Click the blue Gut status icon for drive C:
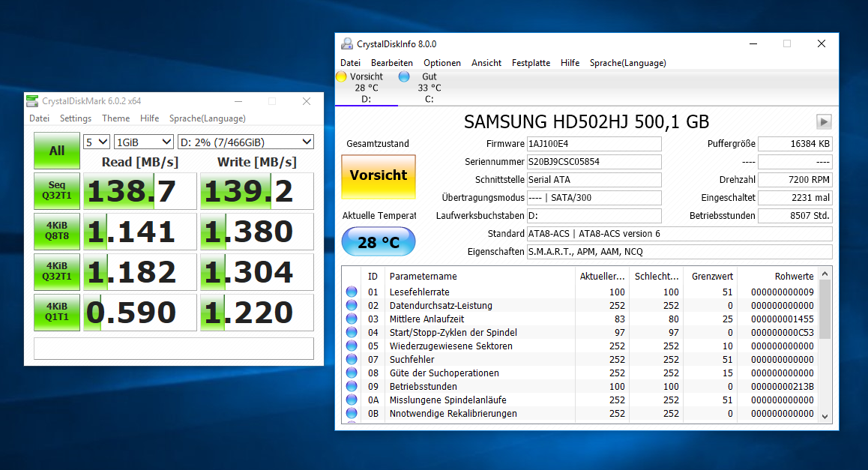The height and width of the screenshot is (470, 868). point(404,76)
